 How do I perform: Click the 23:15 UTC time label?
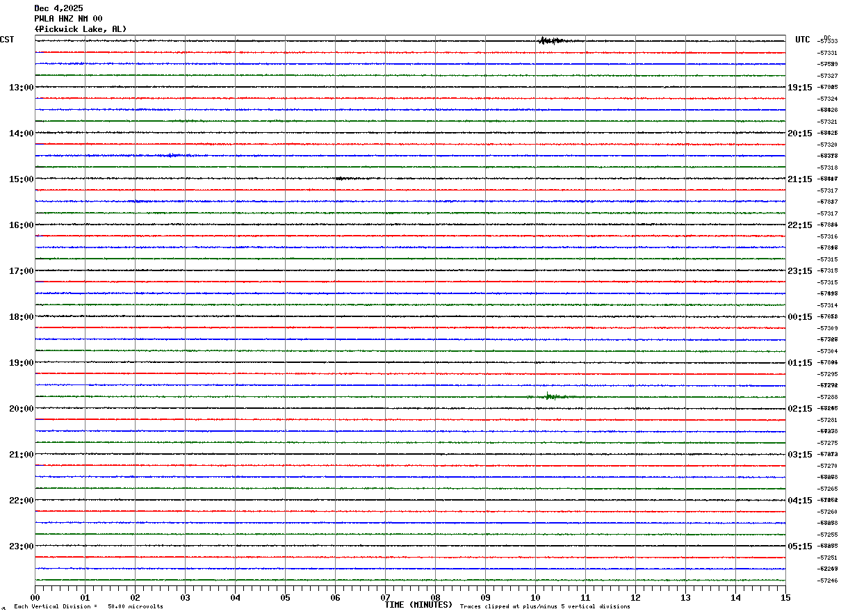pos(799,271)
